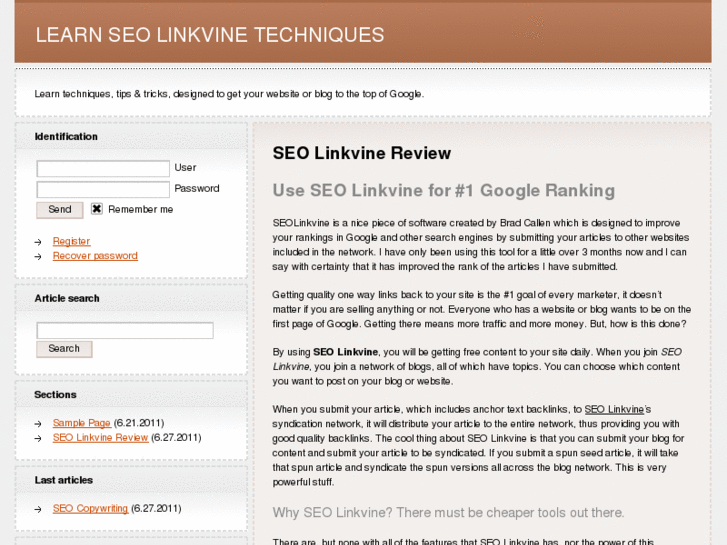
Task: Click the site tagline about Google ranking tips
Action: (x=229, y=94)
